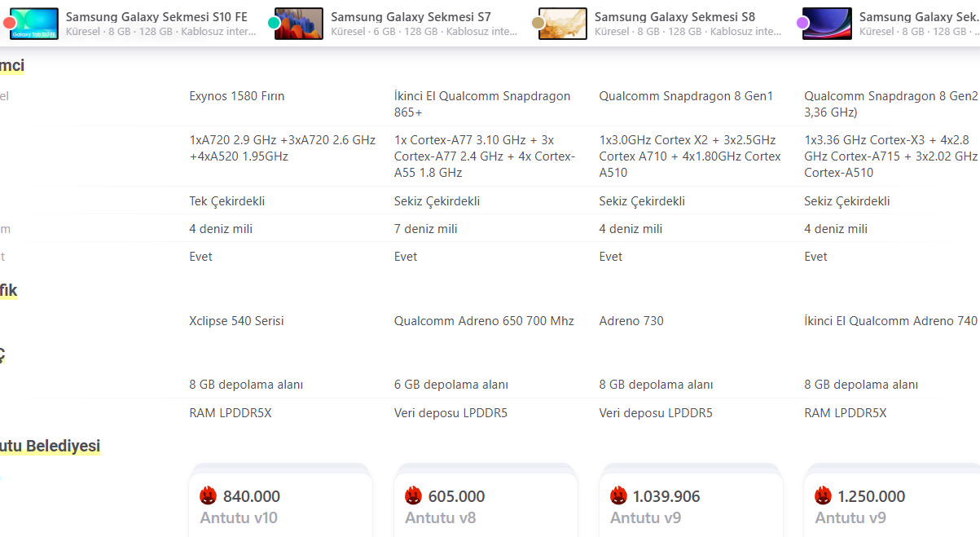Click the Antutu flame icon beside 1.039.906
Viewport: 980px width, 537px height.
tap(619, 495)
